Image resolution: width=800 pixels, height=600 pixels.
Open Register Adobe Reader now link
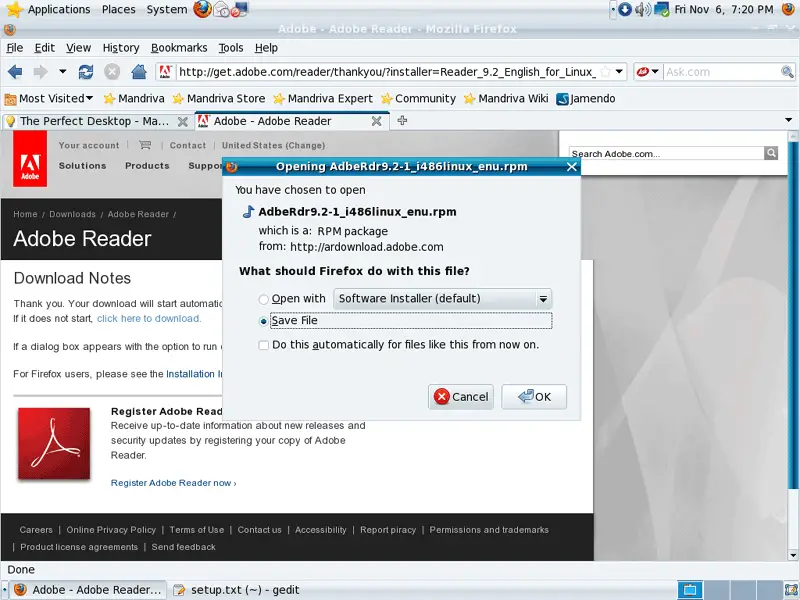tap(173, 483)
